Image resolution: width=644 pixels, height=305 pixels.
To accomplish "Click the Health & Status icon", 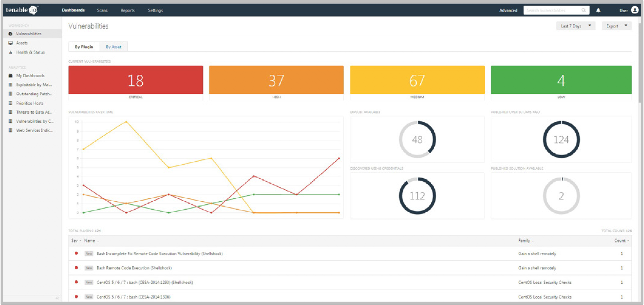I will point(10,52).
